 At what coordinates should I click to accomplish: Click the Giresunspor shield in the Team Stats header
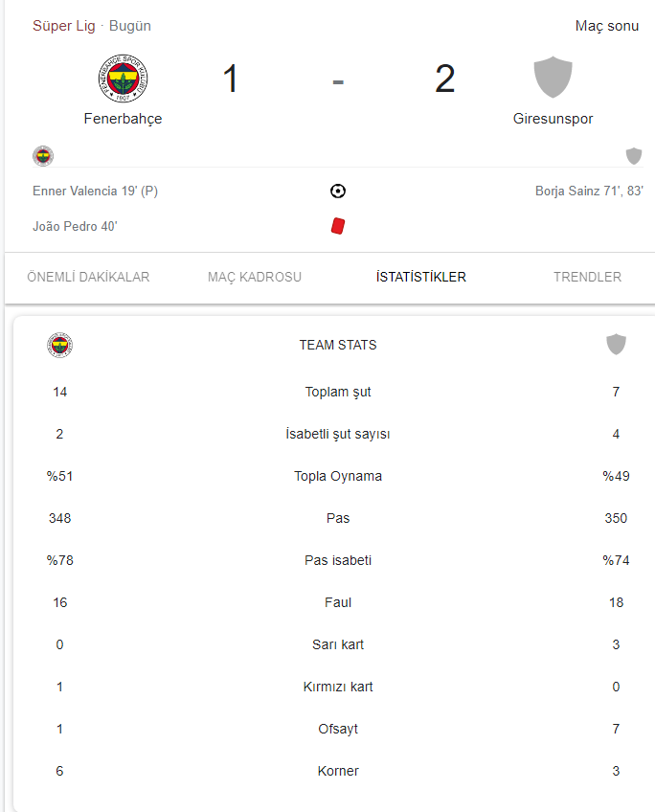(x=616, y=345)
